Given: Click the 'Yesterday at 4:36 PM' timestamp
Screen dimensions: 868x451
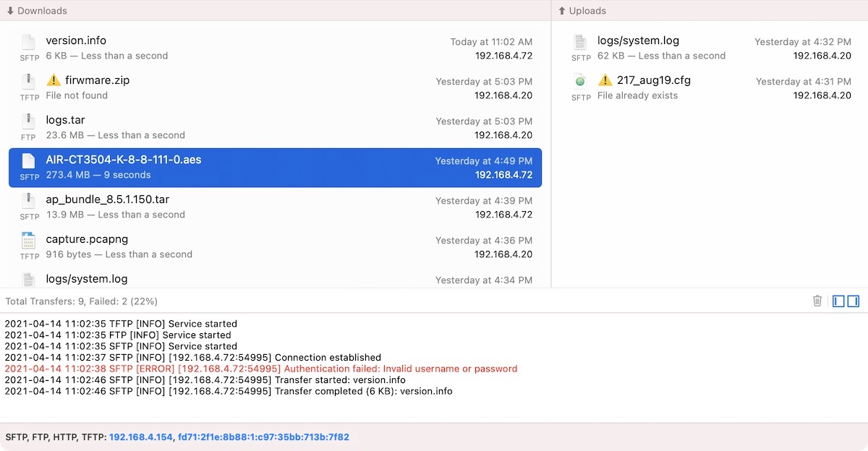Looking at the screenshot, I should pyautogui.click(x=484, y=241).
